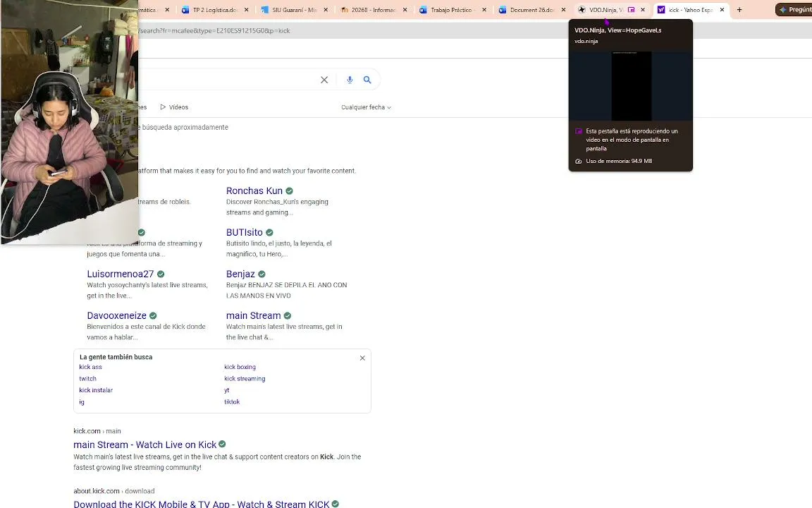Start voice search with the microphone icon

350,80
